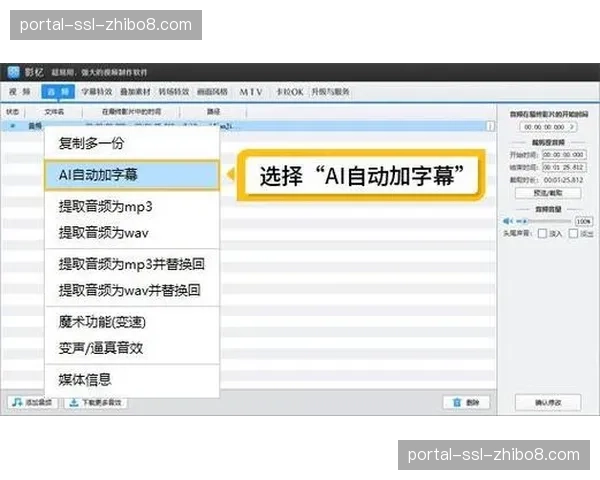Screen dimensions: 600x480
Task: Open the MTV tab
Action: click(251, 92)
